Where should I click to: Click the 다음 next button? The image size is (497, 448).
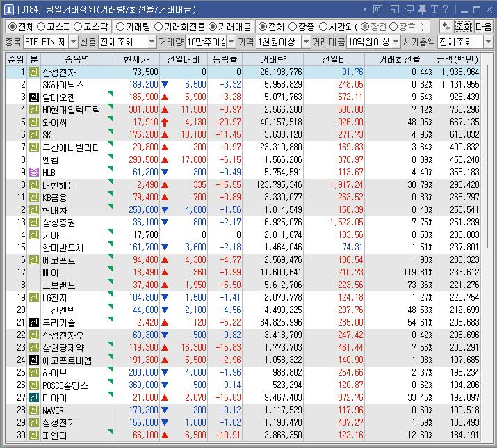(483, 26)
